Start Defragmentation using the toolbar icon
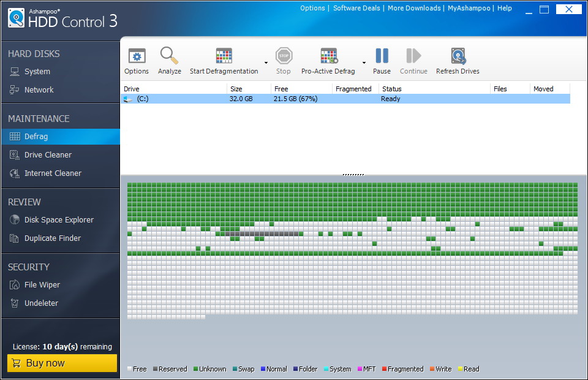Image resolution: width=588 pixels, height=380 pixels. (224, 56)
